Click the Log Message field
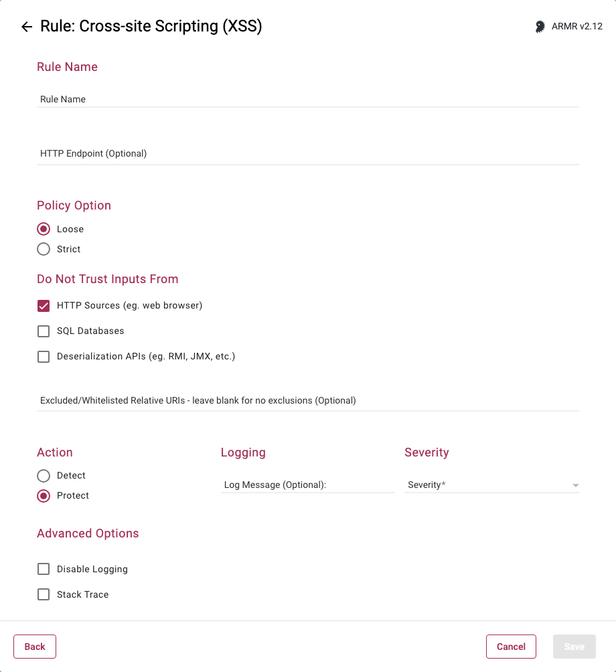The image size is (616, 672). coord(307,485)
